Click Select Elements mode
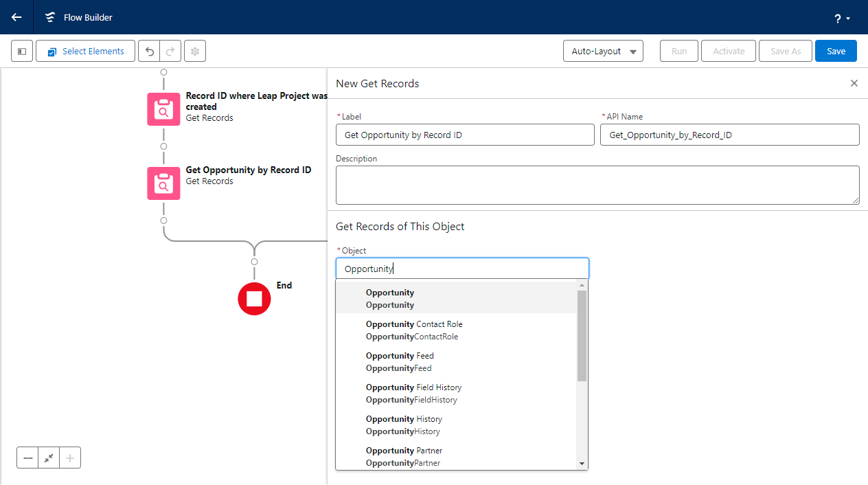This screenshot has height=485, width=868. tap(85, 51)
